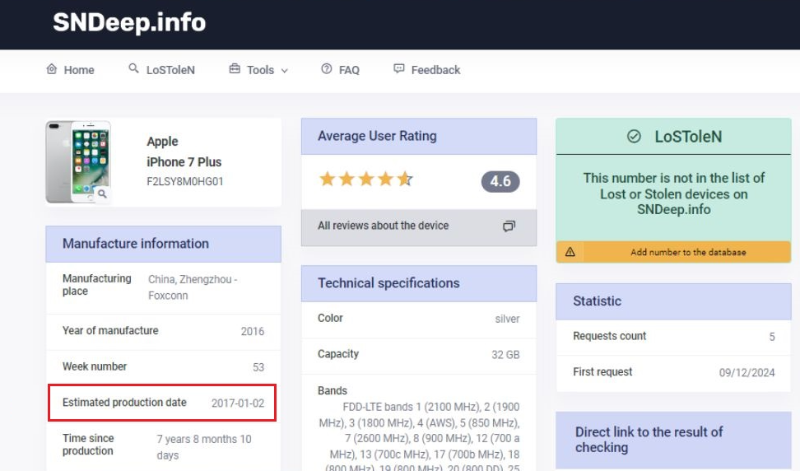Select the China, Zhengzhou - Foxconn value
800x471 pixels.
point(192,287)
